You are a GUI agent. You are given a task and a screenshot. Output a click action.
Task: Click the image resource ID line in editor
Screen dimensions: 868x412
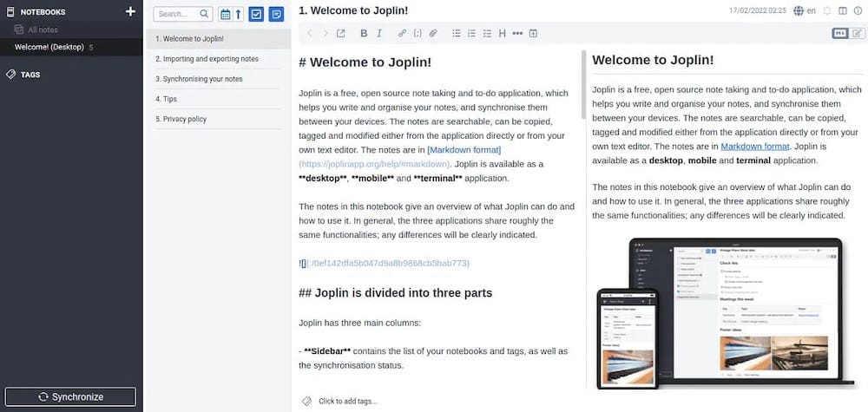click(x=385, y=263)
